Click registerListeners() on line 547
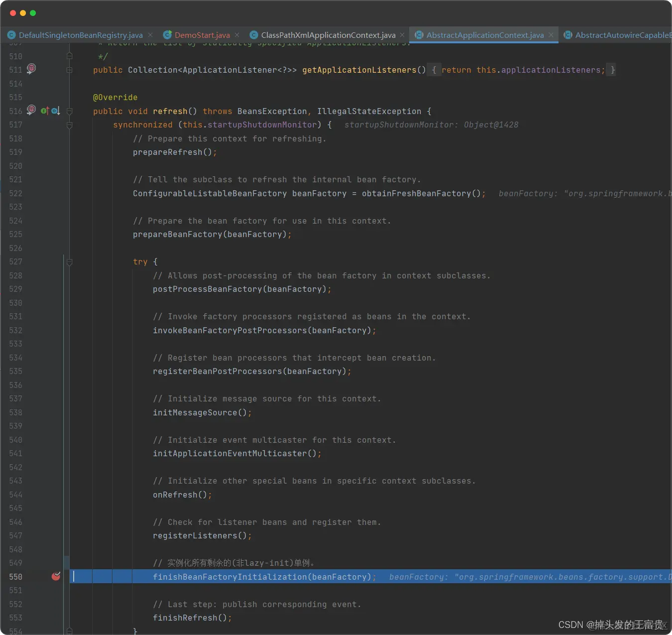This screenshot has width=672, height=635. [x=200, y=535]
